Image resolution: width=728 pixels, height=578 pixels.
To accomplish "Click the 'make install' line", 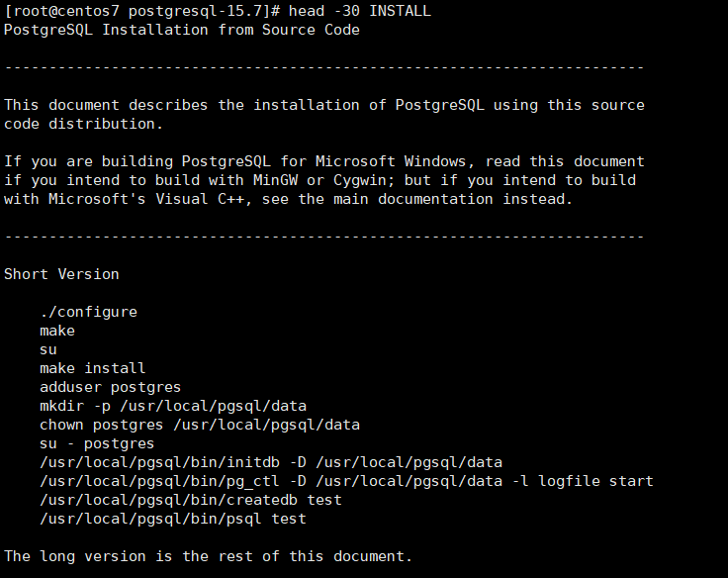I will click(92, 368).
